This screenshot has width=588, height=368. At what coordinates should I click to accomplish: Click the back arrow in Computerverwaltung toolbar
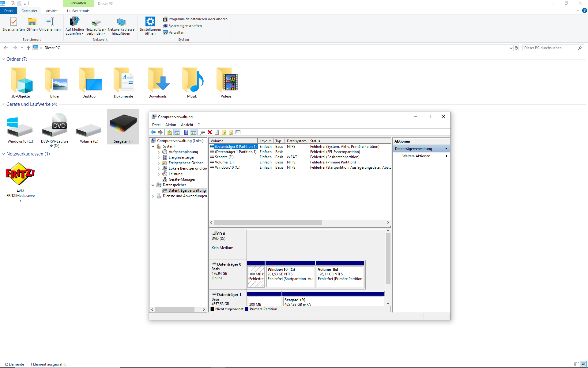153,132
